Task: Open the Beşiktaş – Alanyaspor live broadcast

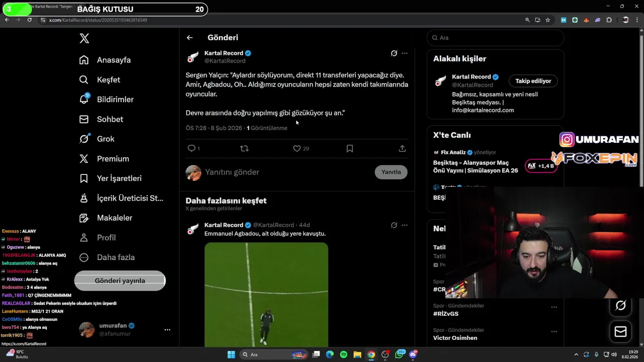Action: [475, 166]
